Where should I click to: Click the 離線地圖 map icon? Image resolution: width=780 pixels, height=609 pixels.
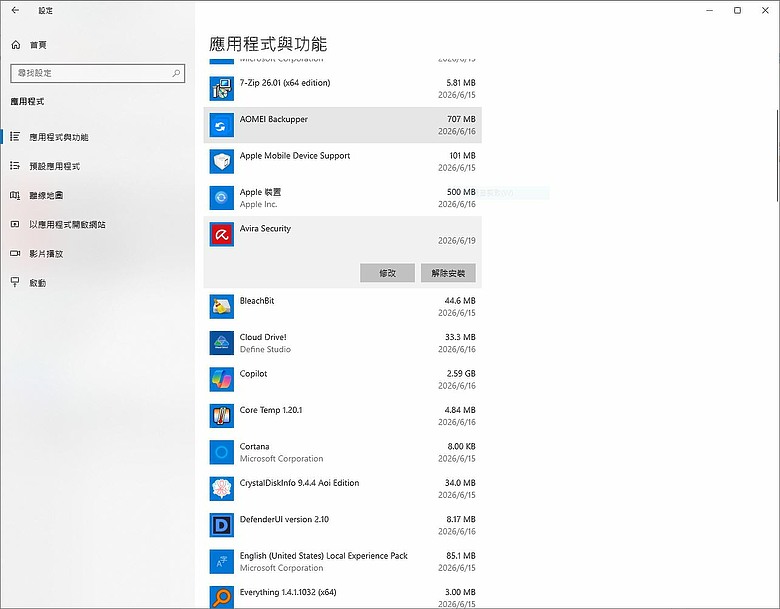click(15, 195)
